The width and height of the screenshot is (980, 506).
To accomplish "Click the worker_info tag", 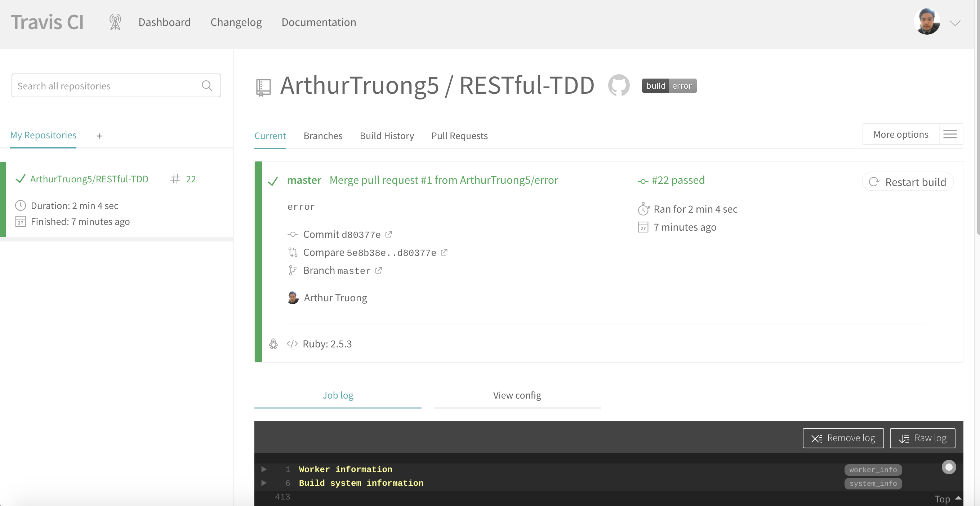I will 873,470.
